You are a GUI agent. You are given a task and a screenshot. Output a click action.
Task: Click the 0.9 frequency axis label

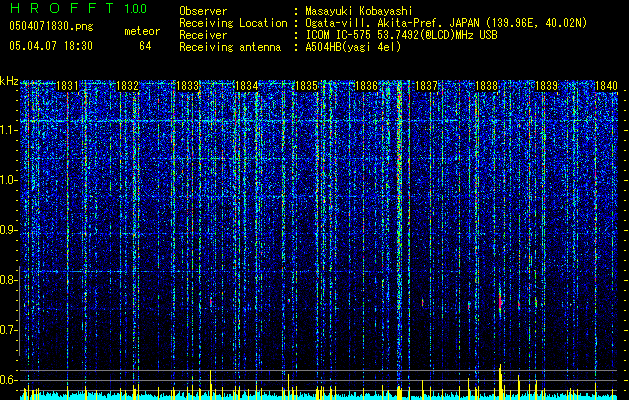pos(8,230)
